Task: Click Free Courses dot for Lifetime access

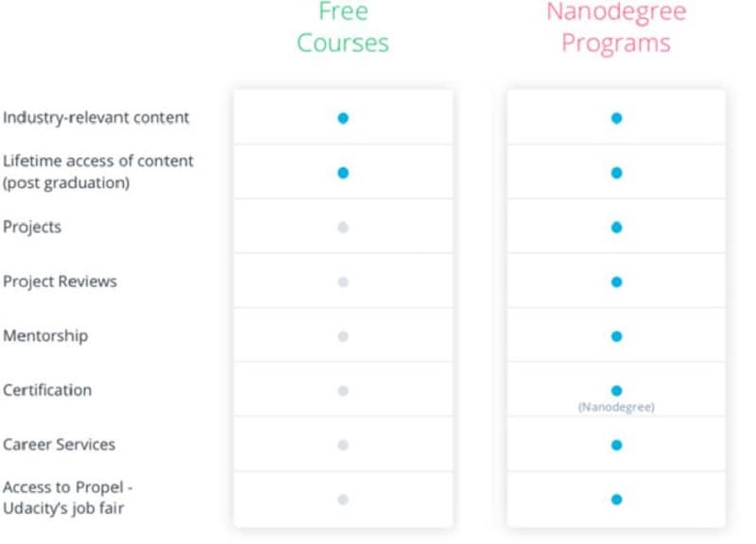Action: click(343, 173)
